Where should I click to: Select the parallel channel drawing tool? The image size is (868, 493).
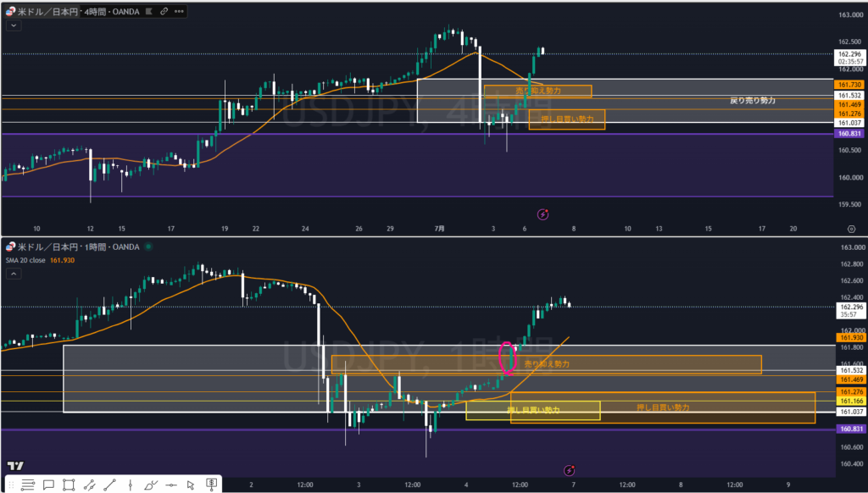point(89,485)
